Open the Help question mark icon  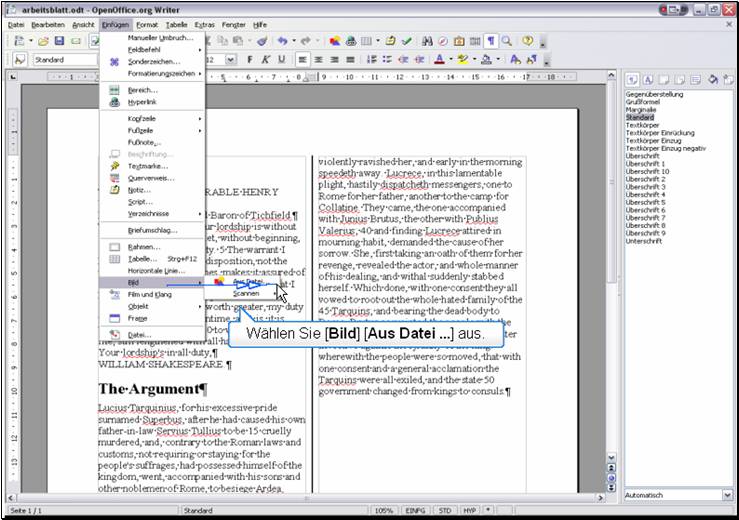[527, 41]
